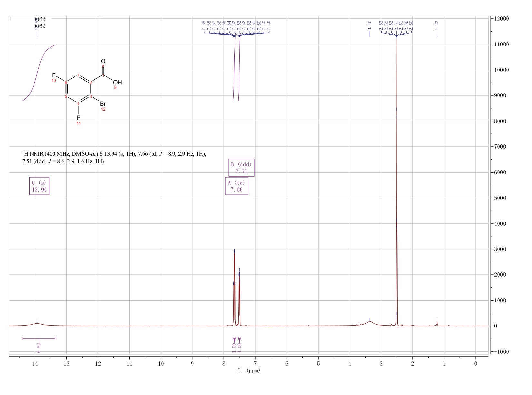Click the report line starting with 7.51 (ddd
Viewport: 532px width, 395px height.
[64, 161]
